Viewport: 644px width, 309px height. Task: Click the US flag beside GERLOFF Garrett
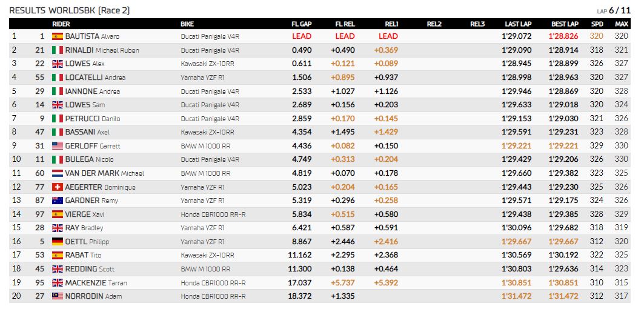click(58, 146)
